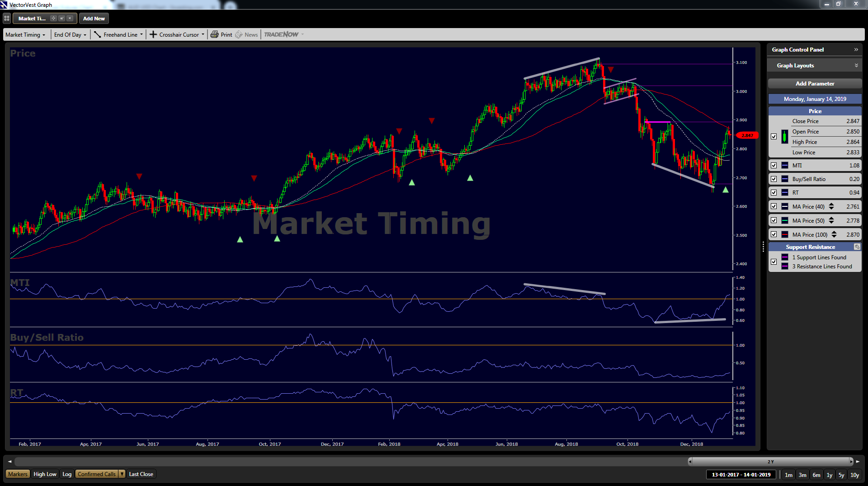The height and width of the screenshot is (486, 868).
Task: Open the Crosshair Cursor dropdown arrow
Action: pos(203,35)
